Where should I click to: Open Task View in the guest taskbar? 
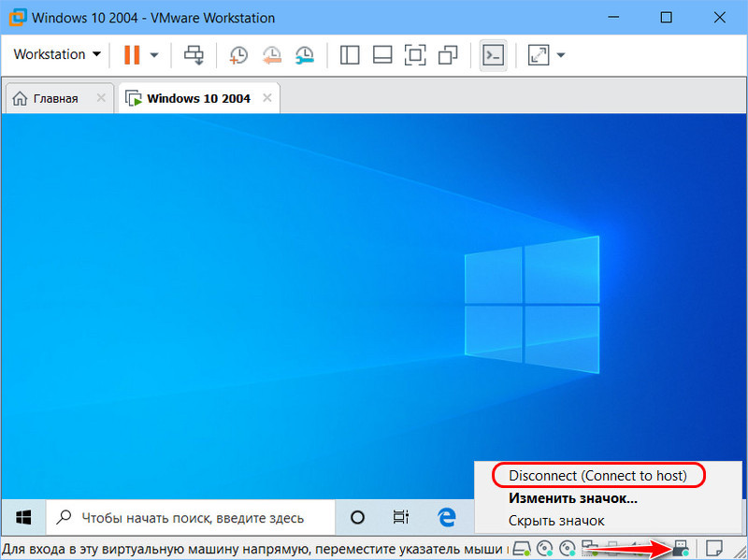pos(401,518)
